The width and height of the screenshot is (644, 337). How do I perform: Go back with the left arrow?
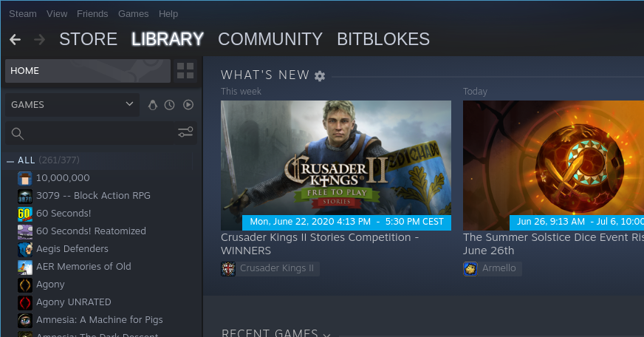coord(16,39)
